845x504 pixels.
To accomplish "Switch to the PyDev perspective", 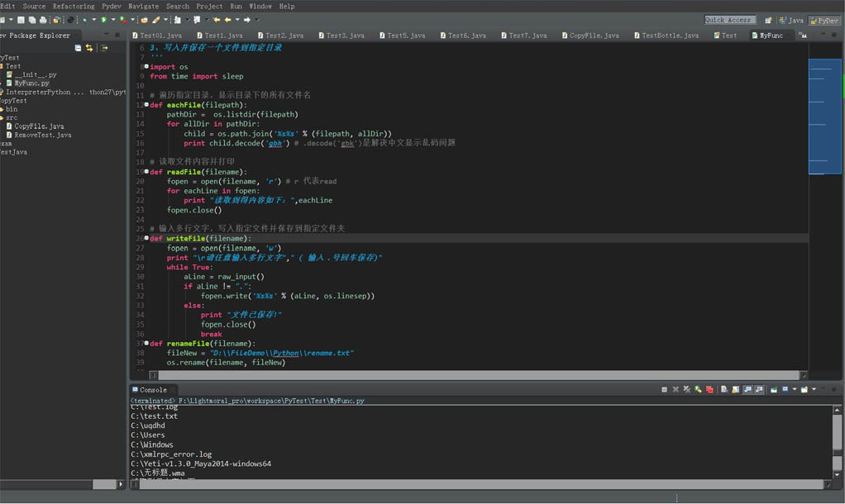I will [824, 21].
